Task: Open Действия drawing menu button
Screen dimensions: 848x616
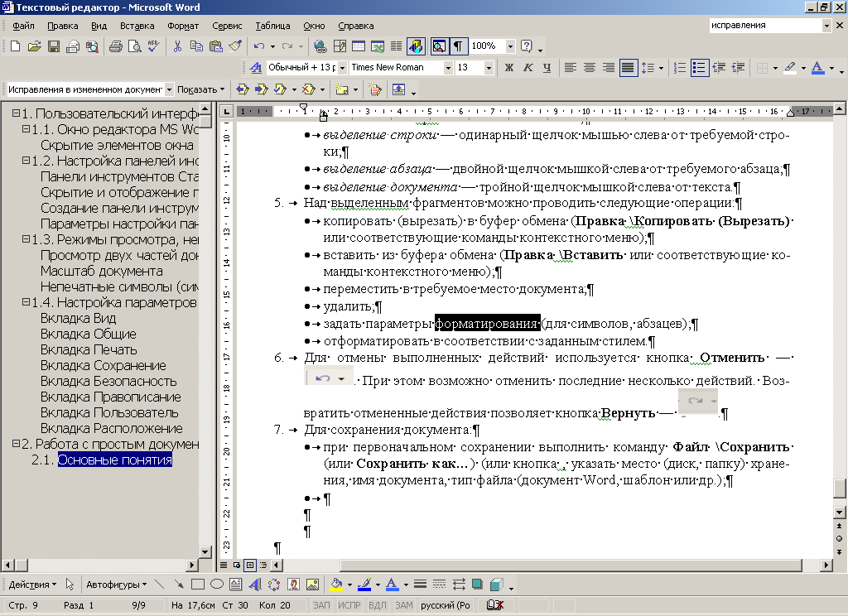Action: point(32,585)
